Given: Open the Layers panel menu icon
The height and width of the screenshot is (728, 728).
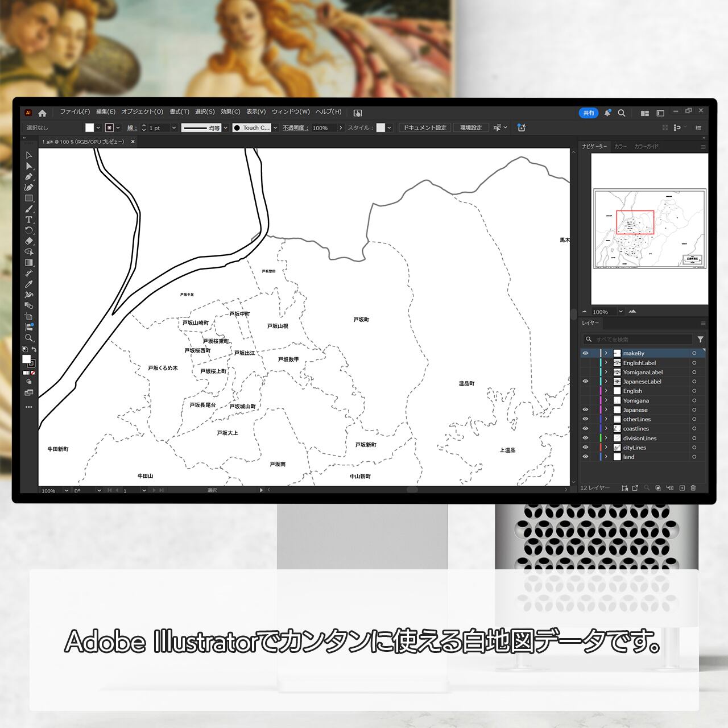Looking at the screenshot, I should (703, 323).
